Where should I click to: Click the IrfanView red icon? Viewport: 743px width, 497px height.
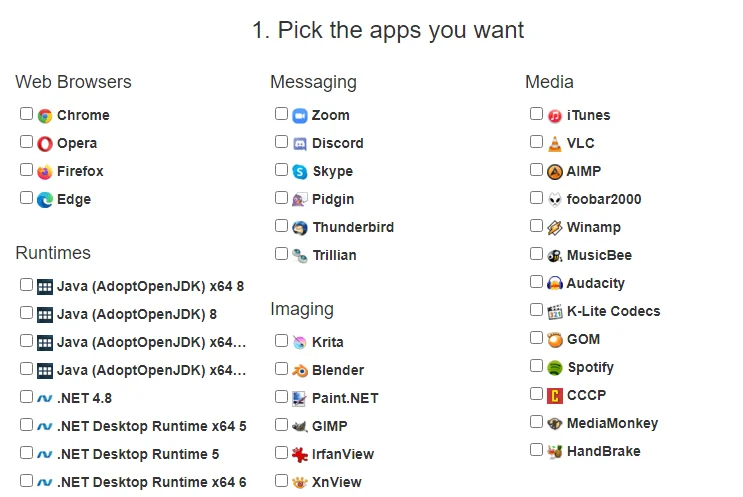pyautogui.click(x=300, y=455)
